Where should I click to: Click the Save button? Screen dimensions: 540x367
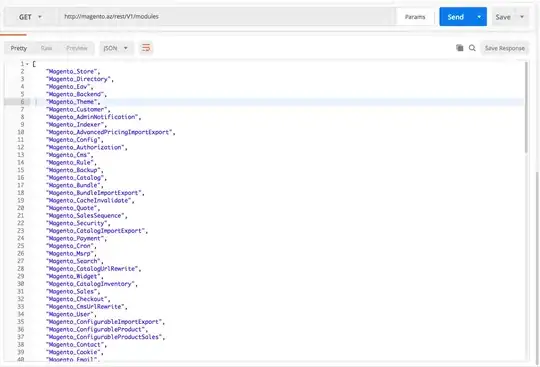point(503,17)
